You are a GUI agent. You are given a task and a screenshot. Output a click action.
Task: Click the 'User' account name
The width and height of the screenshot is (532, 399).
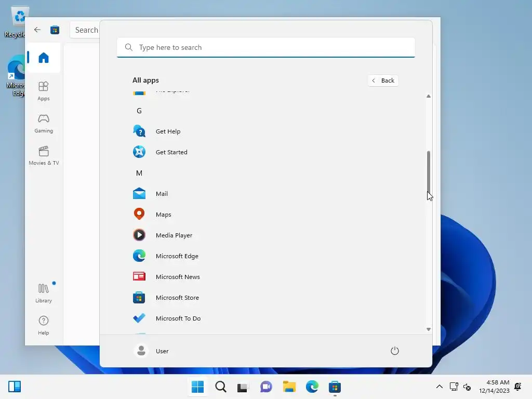[x=162, y=351]
